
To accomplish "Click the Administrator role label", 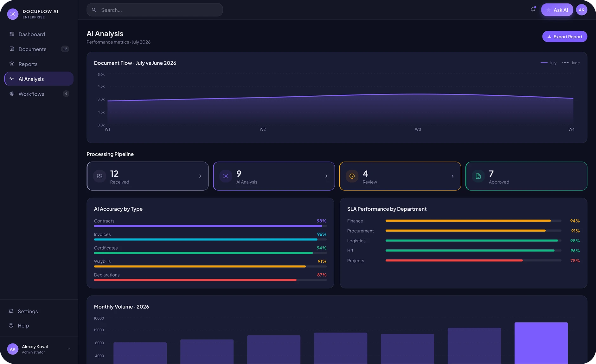I will (x=33, y=352).
